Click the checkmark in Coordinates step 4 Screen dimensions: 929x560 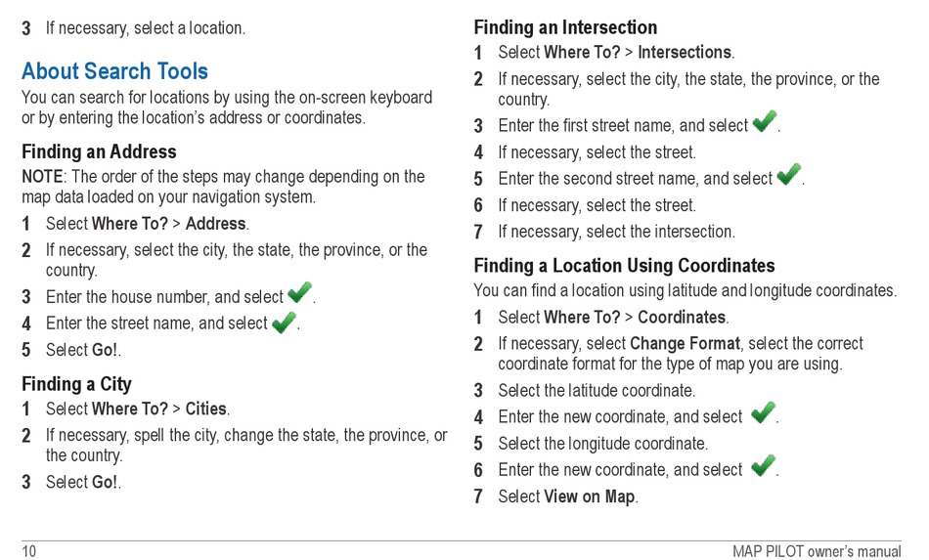tap(763, 412)
